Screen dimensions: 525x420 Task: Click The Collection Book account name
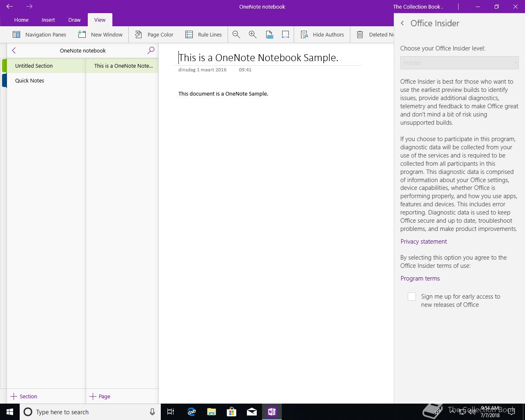(418, 7)
